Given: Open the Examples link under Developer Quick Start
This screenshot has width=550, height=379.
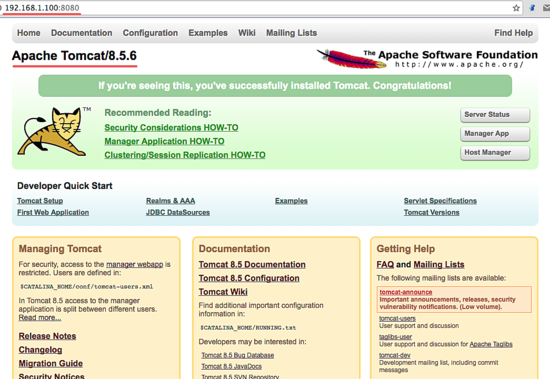Looking at the screenshot, I should click(291, 201).
